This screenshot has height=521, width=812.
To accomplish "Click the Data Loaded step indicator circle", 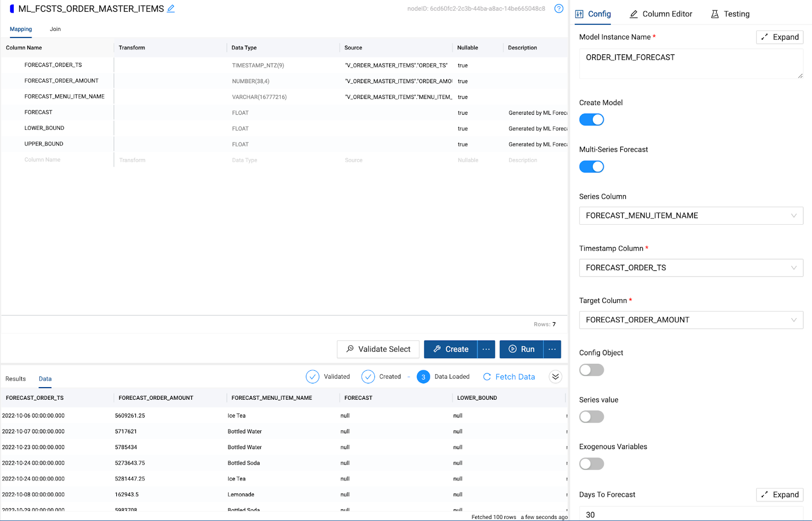I will pos(423,376).
